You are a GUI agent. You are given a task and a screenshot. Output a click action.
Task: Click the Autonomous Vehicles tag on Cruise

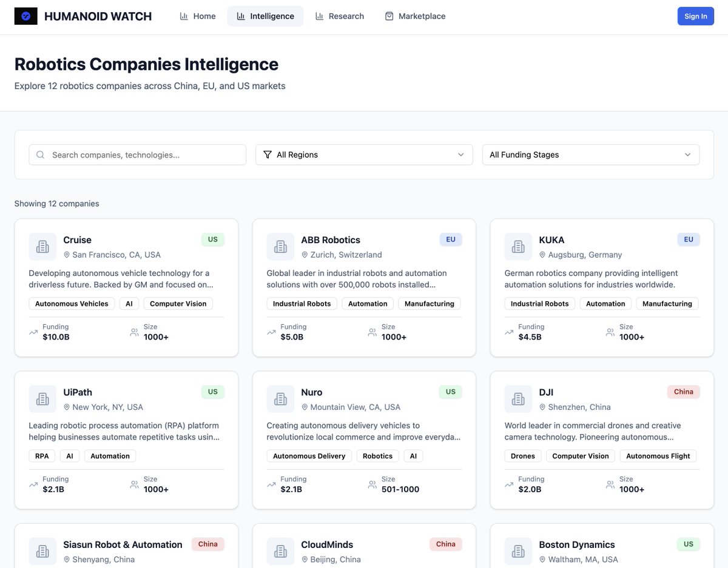coord(72,304)
